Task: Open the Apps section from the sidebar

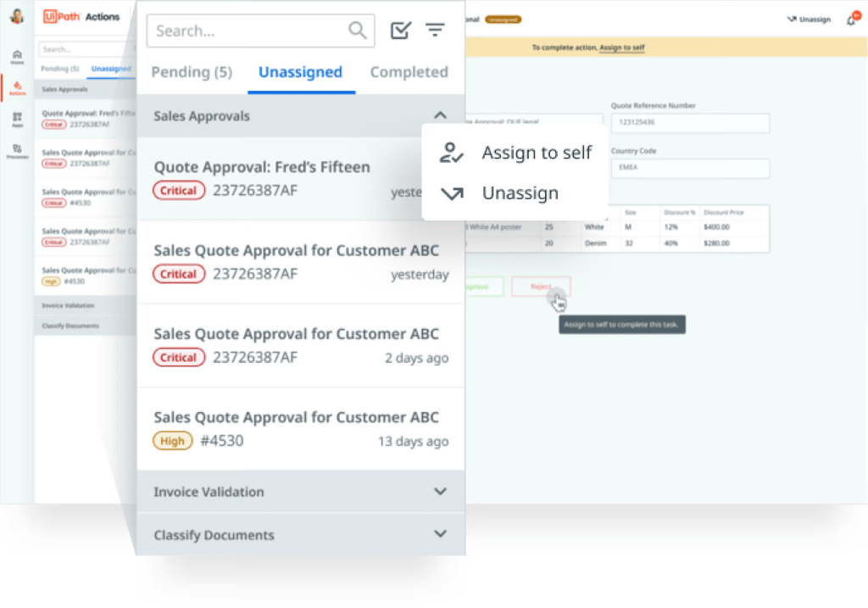Action: click(x=17, y=117)
